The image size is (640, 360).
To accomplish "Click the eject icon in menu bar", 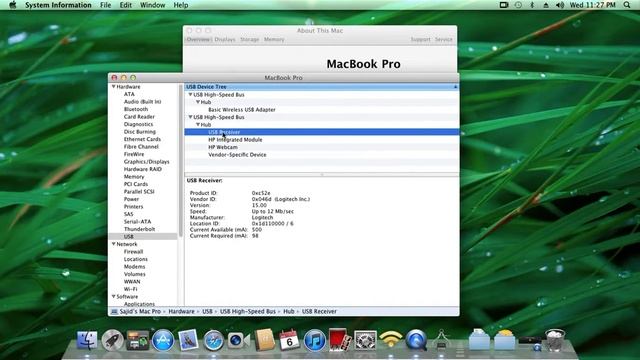I will coord(546,5).
